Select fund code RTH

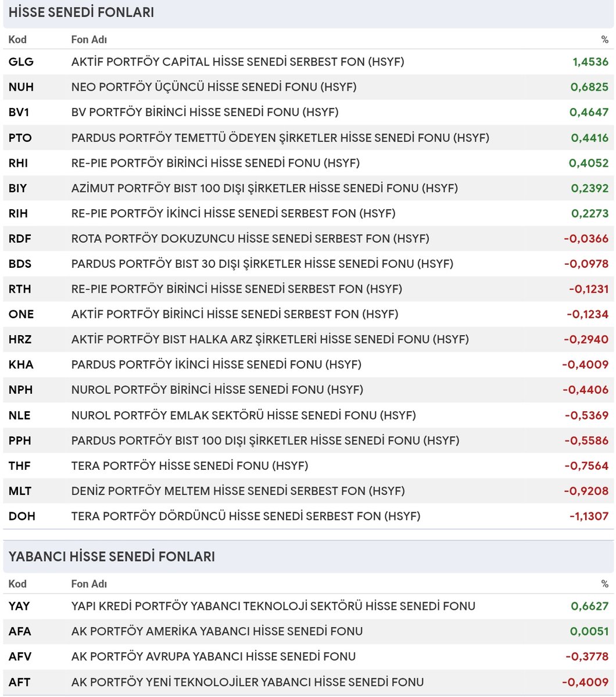tap(20, 289)
